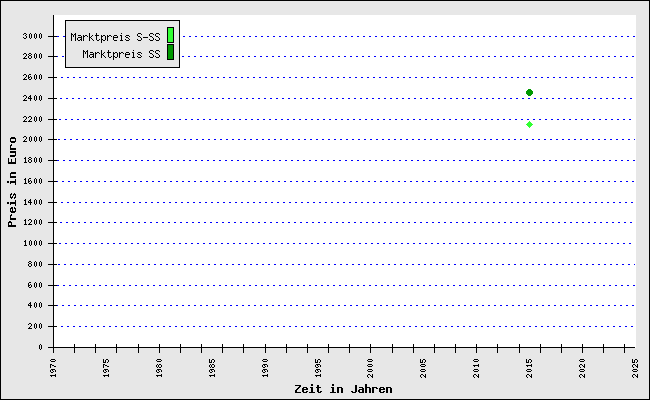
Task: Click the y-axis value 1600
Action: 33,181
